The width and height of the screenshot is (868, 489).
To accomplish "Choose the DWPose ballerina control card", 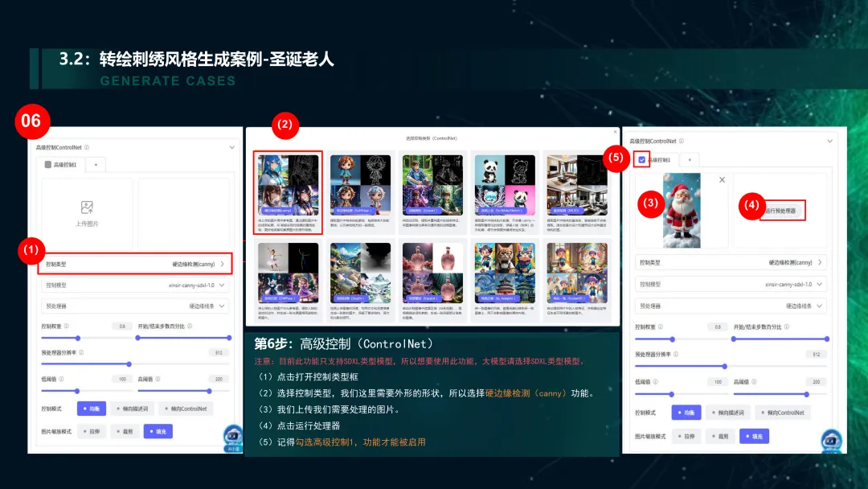I will 289,281.
